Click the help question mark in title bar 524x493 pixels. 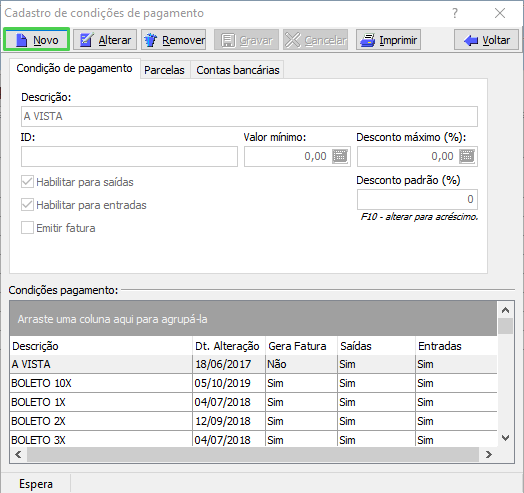coord(455,13)
